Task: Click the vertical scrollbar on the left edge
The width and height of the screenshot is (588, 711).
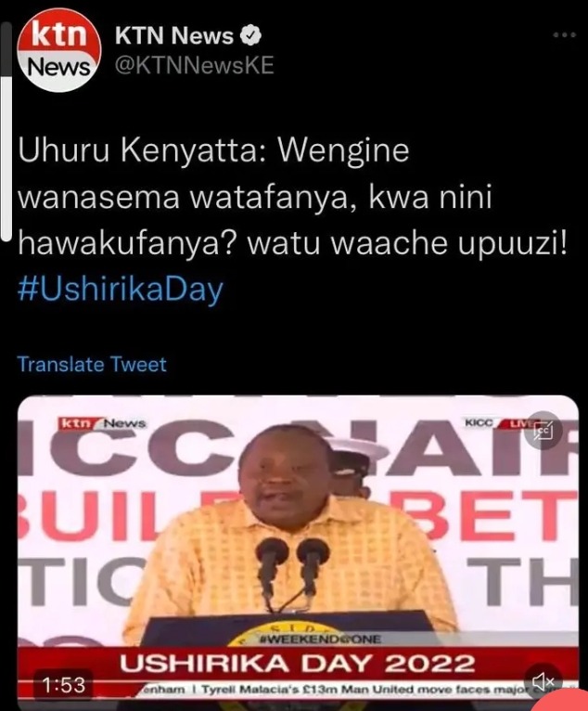Action: 6,132
